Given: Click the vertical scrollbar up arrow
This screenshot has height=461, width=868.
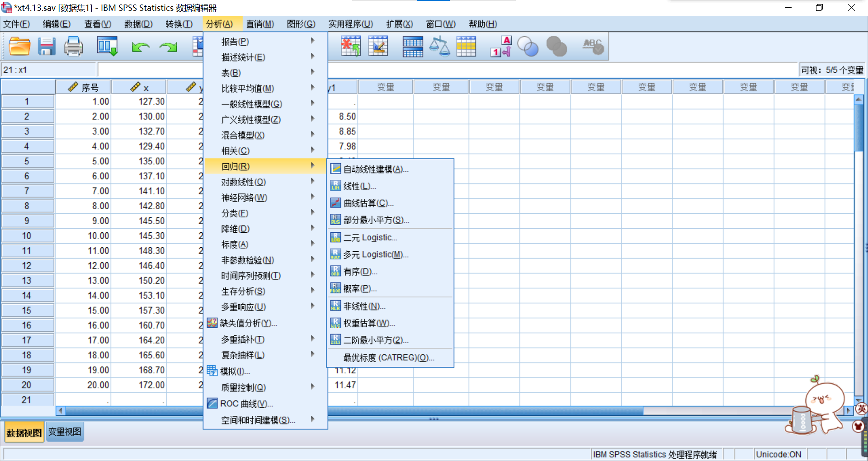Looking at the screenshot, I should pyautogui.click(x=859, y=99).
